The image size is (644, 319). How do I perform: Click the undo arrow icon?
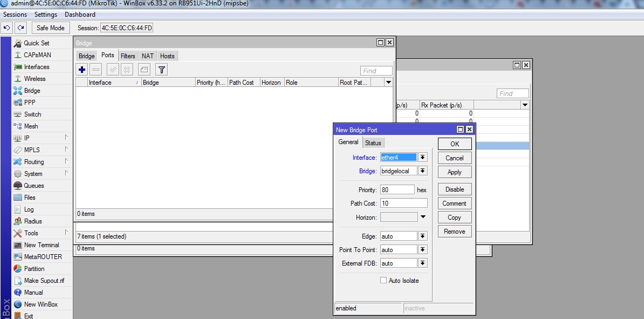click(7, 28)
